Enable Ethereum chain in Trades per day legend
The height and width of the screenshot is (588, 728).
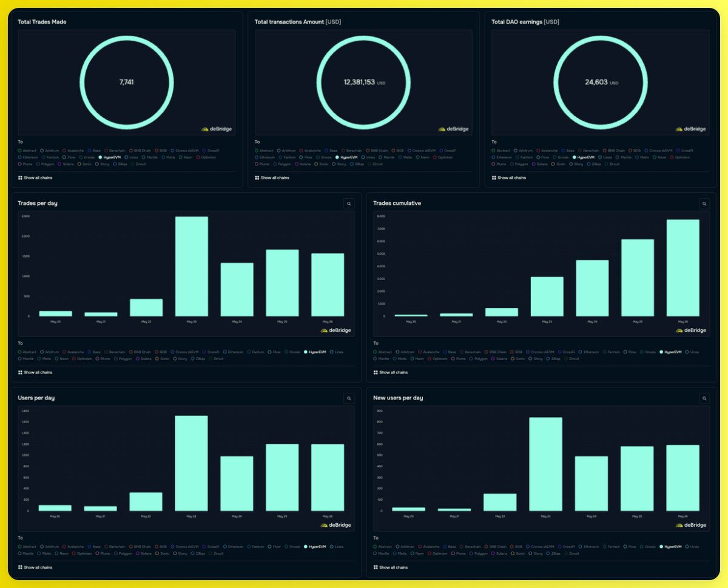pyautogui.click(x=234, y=352)
